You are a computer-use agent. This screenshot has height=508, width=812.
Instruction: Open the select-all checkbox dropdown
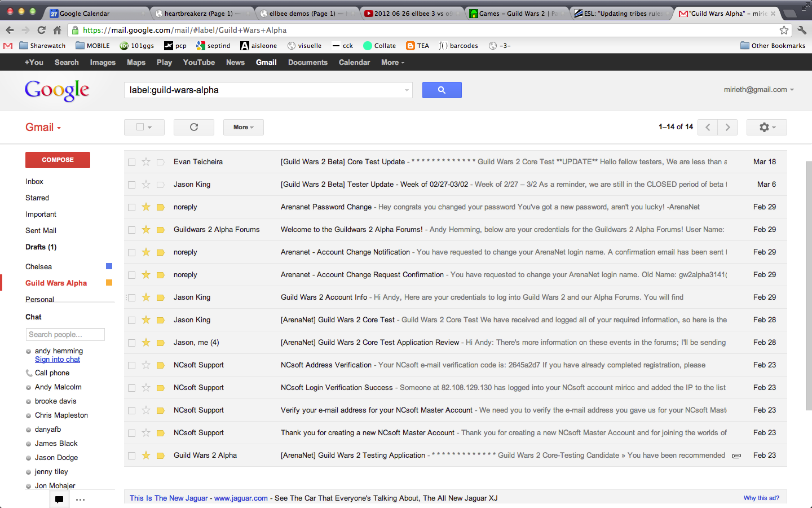click(144, 127)
